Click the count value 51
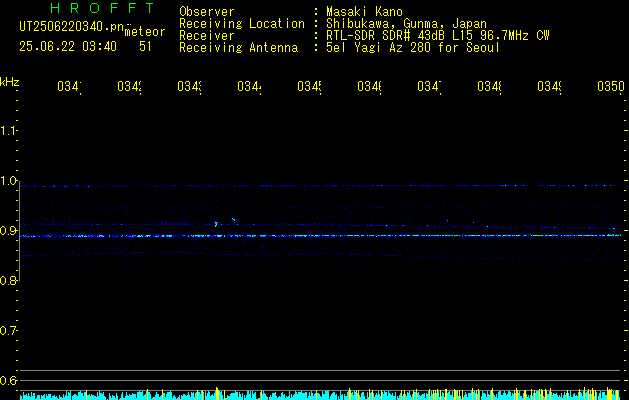This screenshot has height=400, width=629. tap(145, 47)
